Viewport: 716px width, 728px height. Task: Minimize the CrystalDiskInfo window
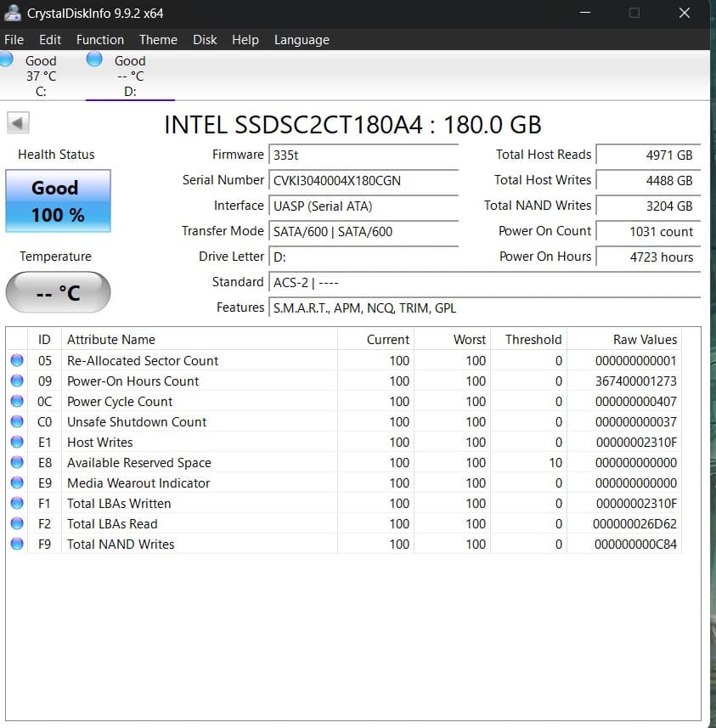pos(585,13)
